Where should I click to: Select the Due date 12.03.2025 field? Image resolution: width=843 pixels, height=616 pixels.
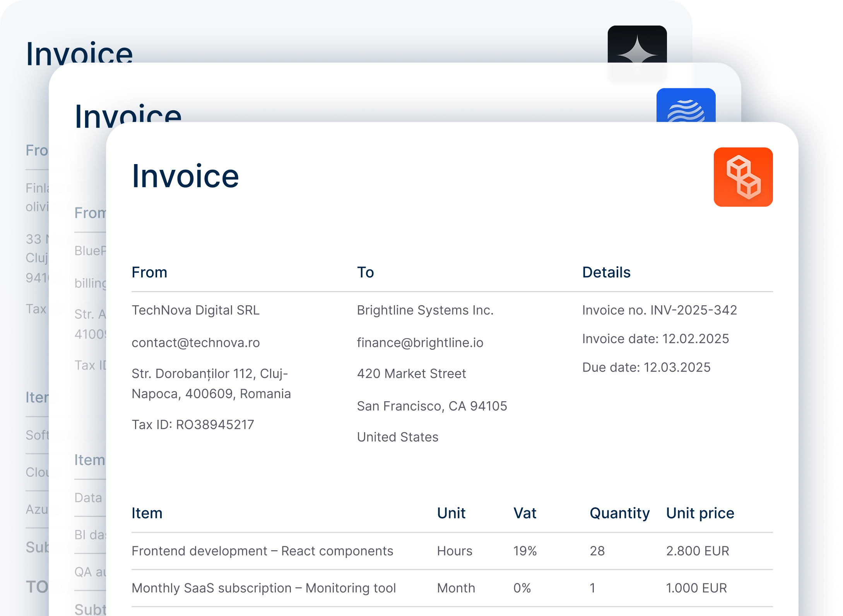point(646,367)
